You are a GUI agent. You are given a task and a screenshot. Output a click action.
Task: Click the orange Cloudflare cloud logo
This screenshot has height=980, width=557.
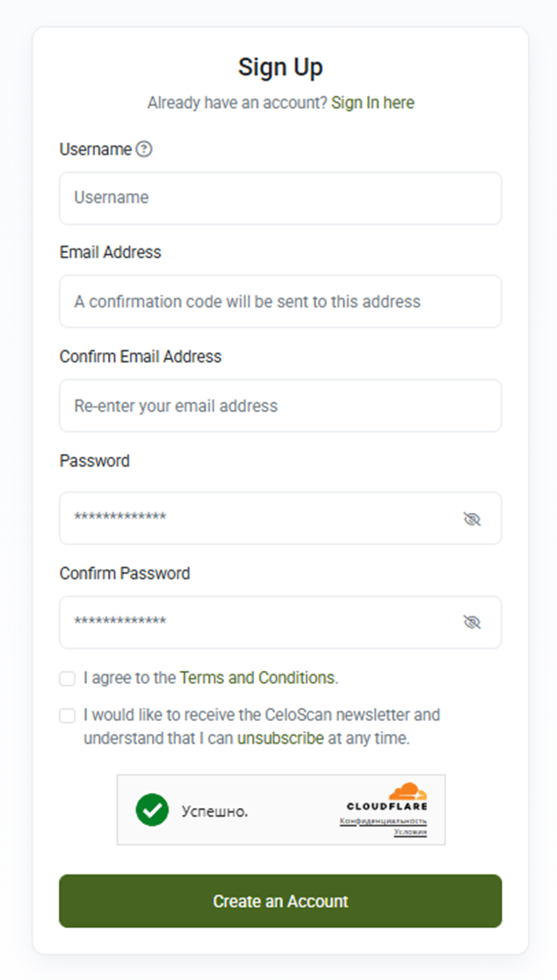click(x=408, y=791)
